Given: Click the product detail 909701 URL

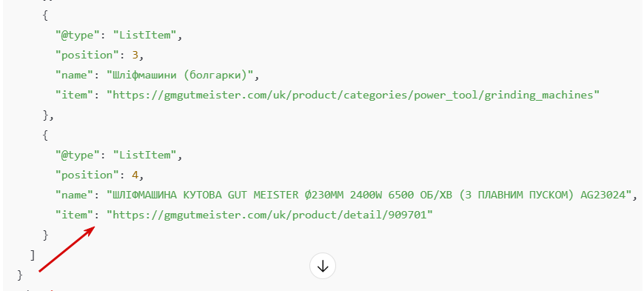Looking at the screenshot, I should (x=270, y=215).
